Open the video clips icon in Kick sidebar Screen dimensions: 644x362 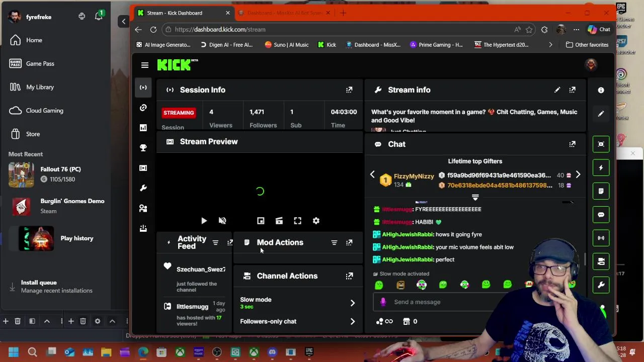tap(143, 168)
